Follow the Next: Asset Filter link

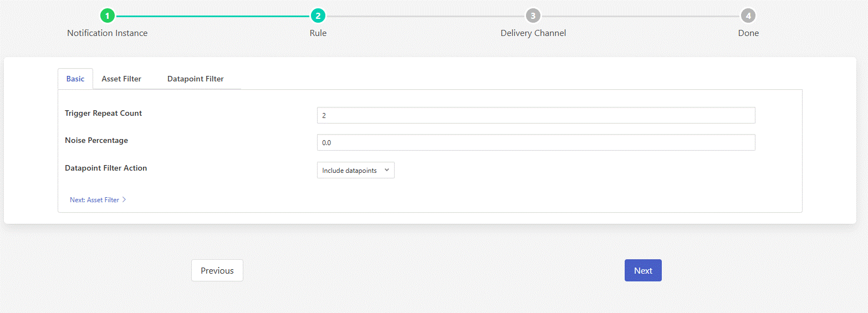coord(94,200)
